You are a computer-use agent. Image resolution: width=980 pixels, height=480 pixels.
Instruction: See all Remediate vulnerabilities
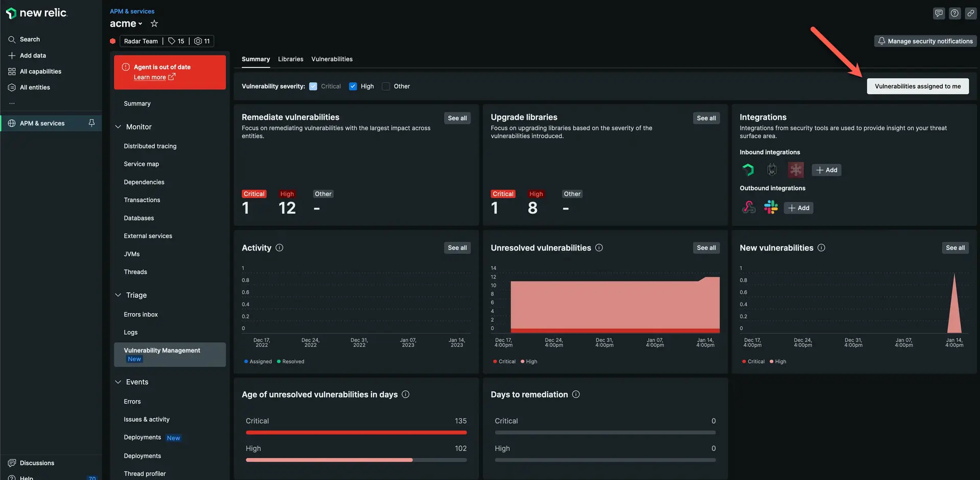click(457, 118)
